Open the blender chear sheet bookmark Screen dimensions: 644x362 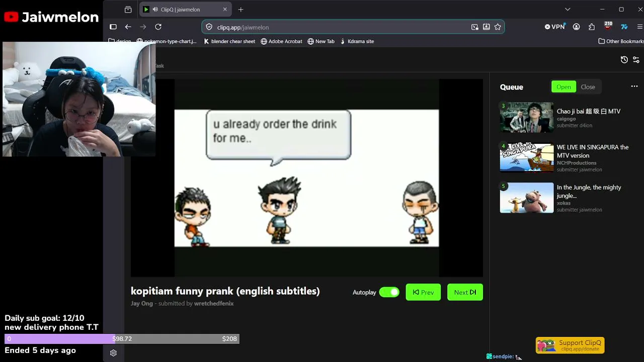[x=229, y=41]
